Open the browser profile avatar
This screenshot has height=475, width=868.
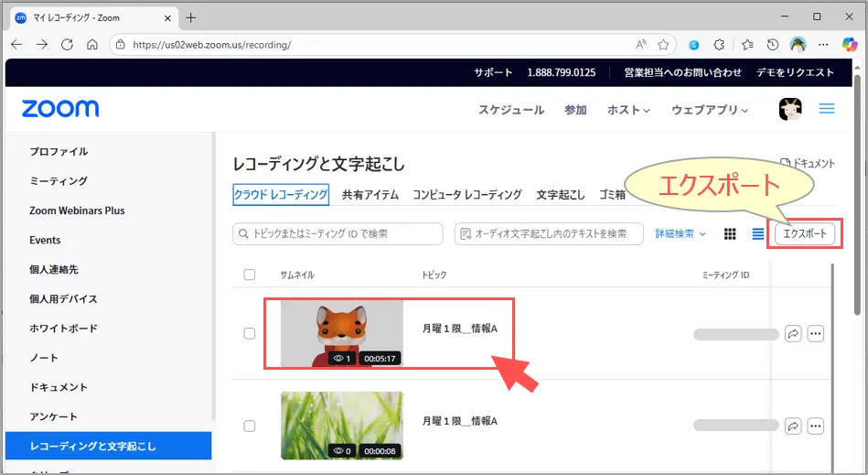pos(798,45)
